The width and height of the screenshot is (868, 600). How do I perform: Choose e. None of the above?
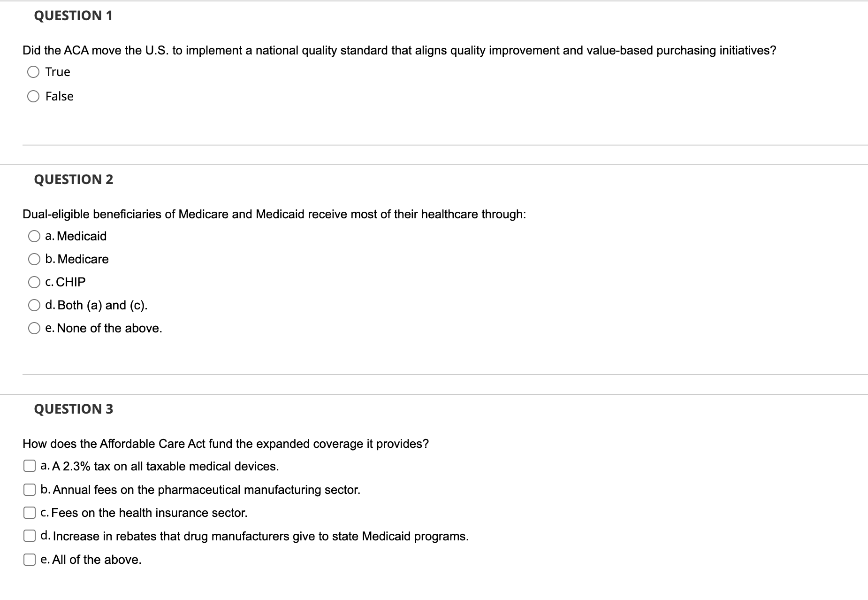pyautogui.click(x=33, y=329)
